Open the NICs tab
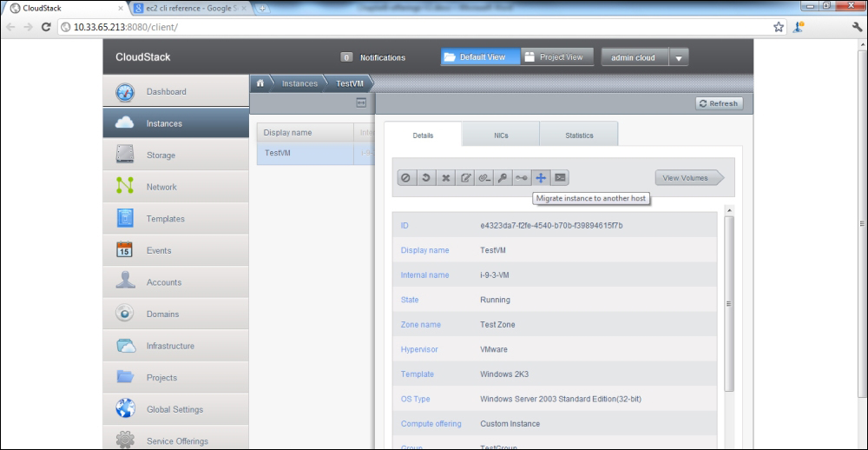 [x=501, y=136]
